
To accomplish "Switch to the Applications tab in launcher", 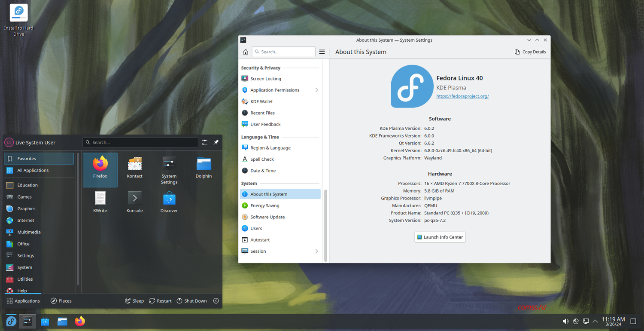I will (23, 301).
